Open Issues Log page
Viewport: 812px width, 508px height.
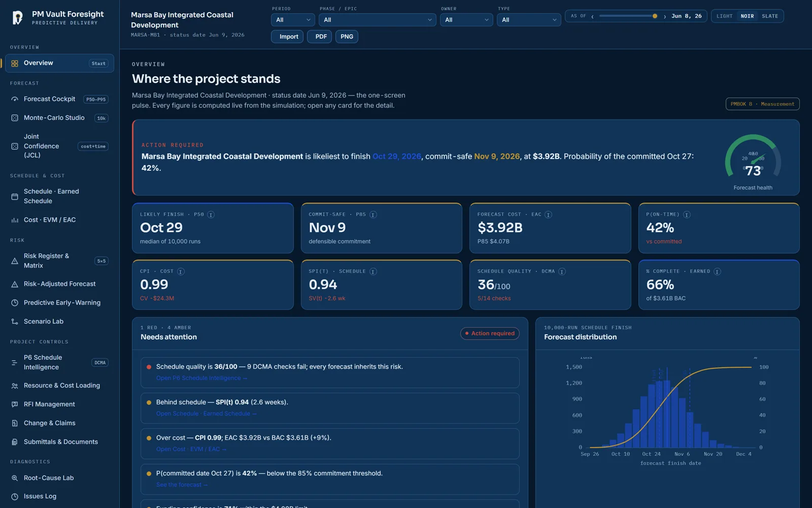(x=59, y=496)
